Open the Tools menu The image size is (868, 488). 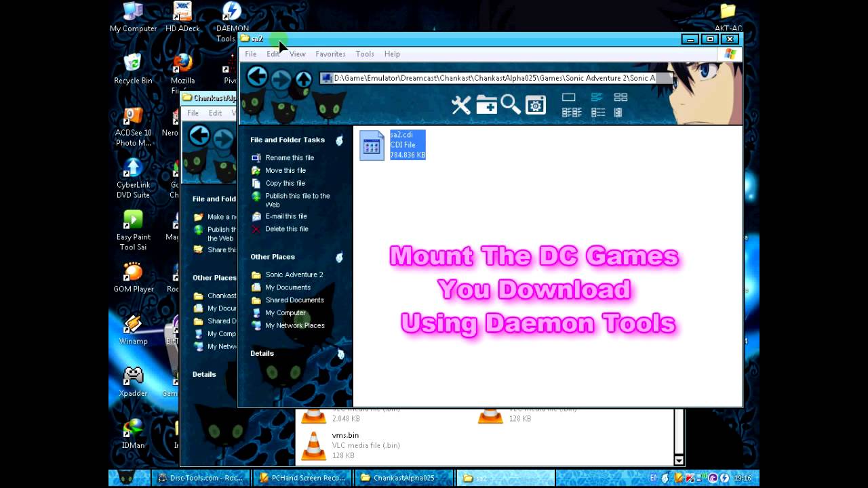coord(365,54)
